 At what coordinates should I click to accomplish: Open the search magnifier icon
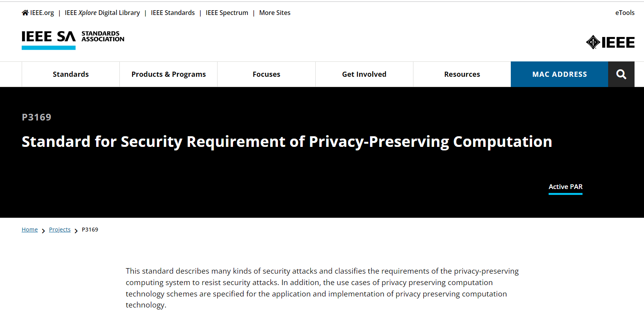coord(621,74)
